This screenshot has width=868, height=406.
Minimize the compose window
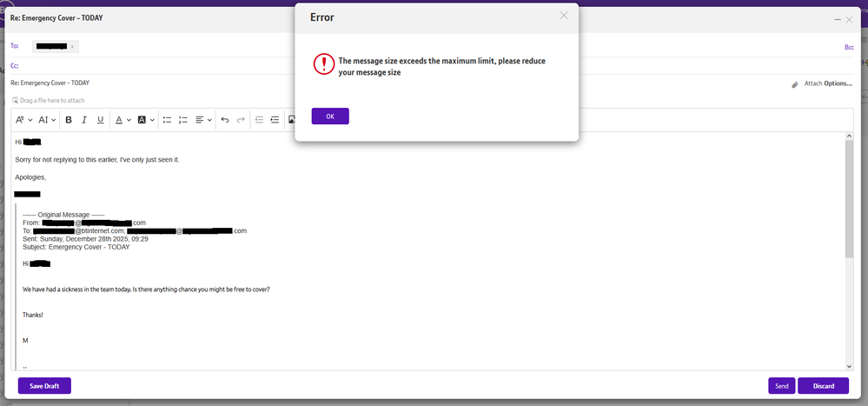(x=838, y=19)
